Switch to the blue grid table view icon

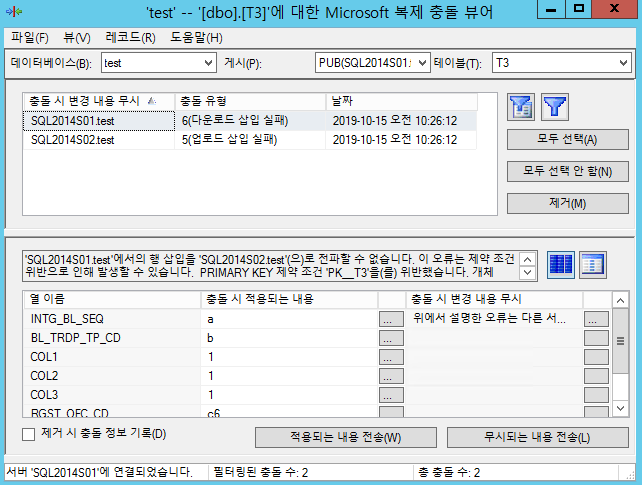tap(561, 264)
